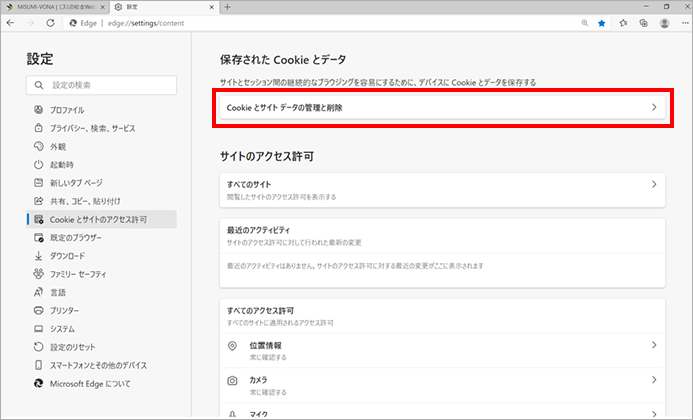This screenshot has height=420, width=693.
Task: Open the favorites list icon in toolbar
Action: 623,23
